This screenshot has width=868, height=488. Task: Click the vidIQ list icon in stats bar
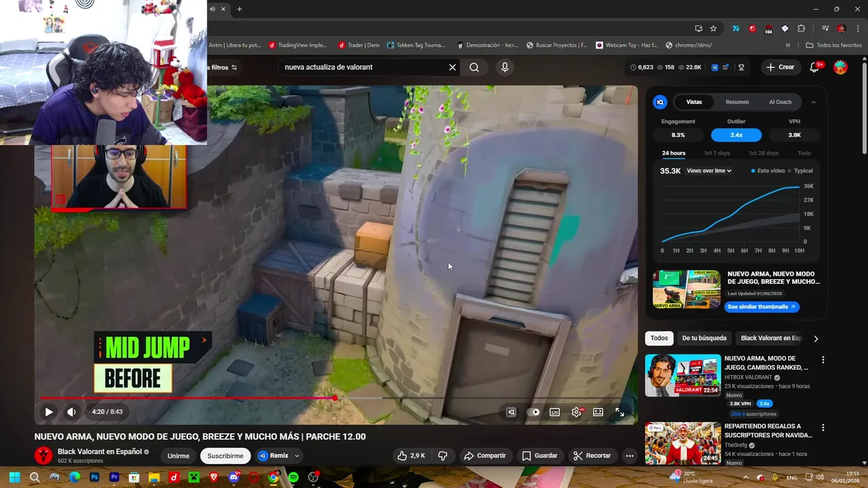[726, 67]
